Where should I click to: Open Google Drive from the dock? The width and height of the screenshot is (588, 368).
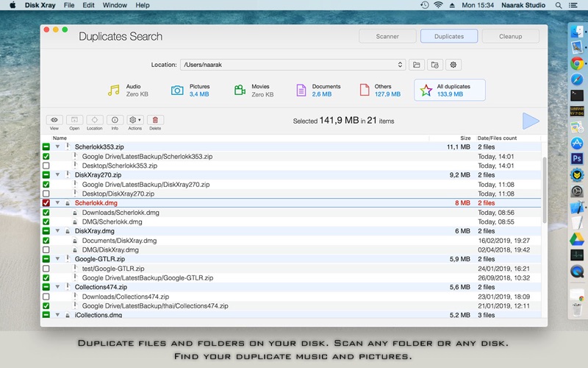tap(577, 238)
